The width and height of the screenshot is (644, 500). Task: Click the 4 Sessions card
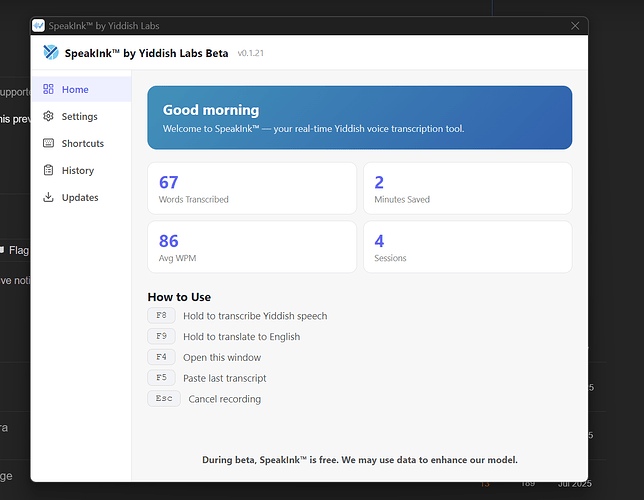pos(468,247)
